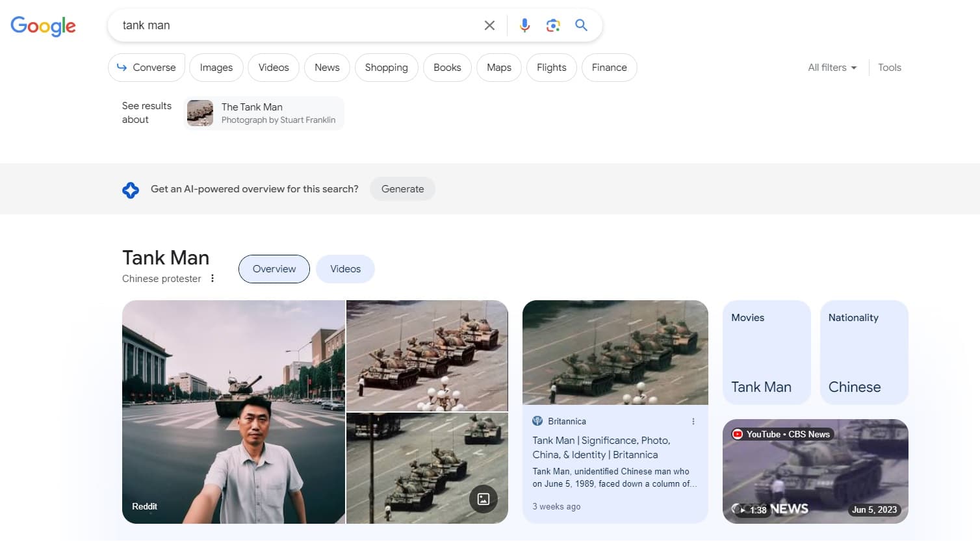Open the Britannica Tank Man article link
980x553 pixels.
point(601,447)
